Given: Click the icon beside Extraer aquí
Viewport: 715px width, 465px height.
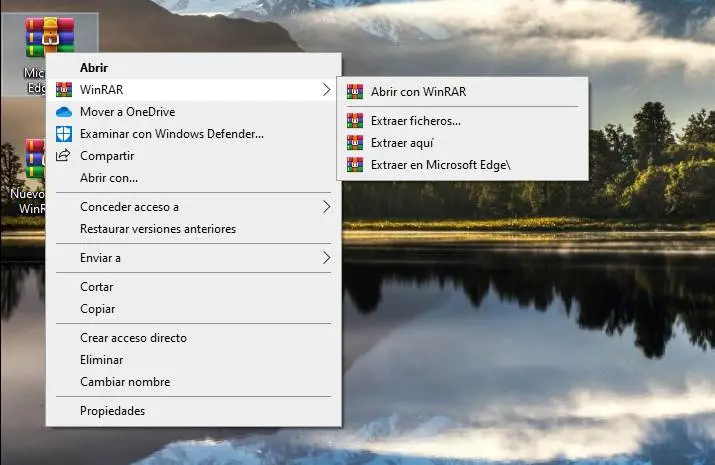Looking at the screenshot, I should coord(355,143).
